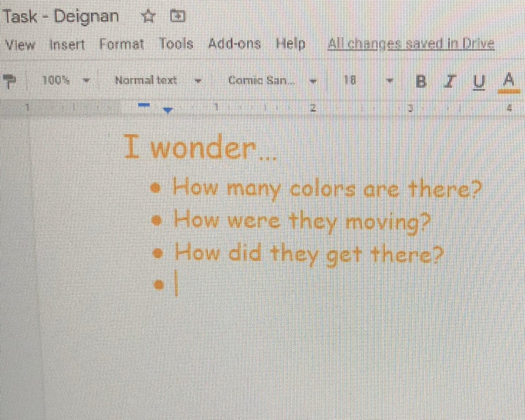Click the left indent triangle on ruler
Viewport: 525px width, 420px height.
167,110
